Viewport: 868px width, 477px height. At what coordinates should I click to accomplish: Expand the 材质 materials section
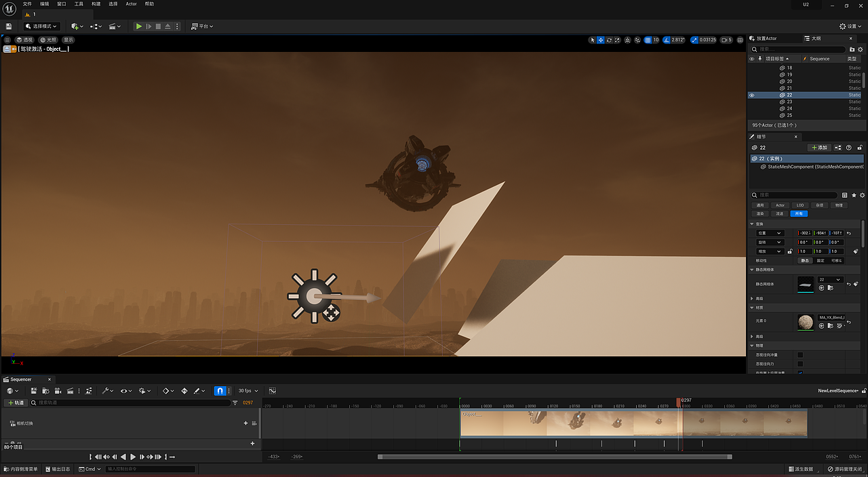coord(752,308)
